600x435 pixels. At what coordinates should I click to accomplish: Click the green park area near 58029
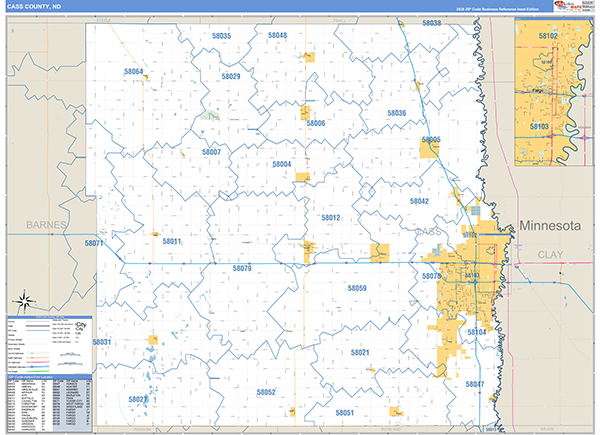(210, 114)
